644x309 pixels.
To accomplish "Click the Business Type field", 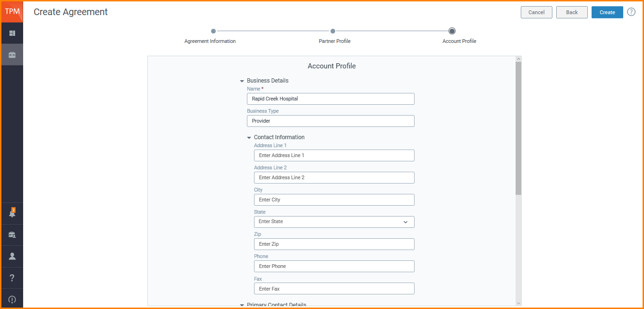I will (330, 121).
